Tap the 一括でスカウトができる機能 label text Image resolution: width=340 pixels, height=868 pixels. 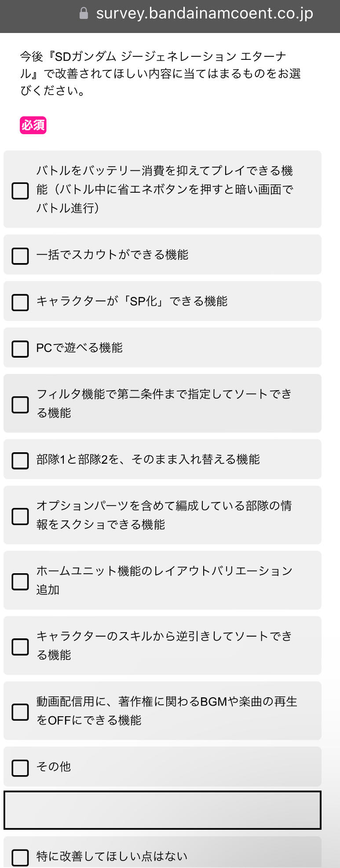(112, 255)
